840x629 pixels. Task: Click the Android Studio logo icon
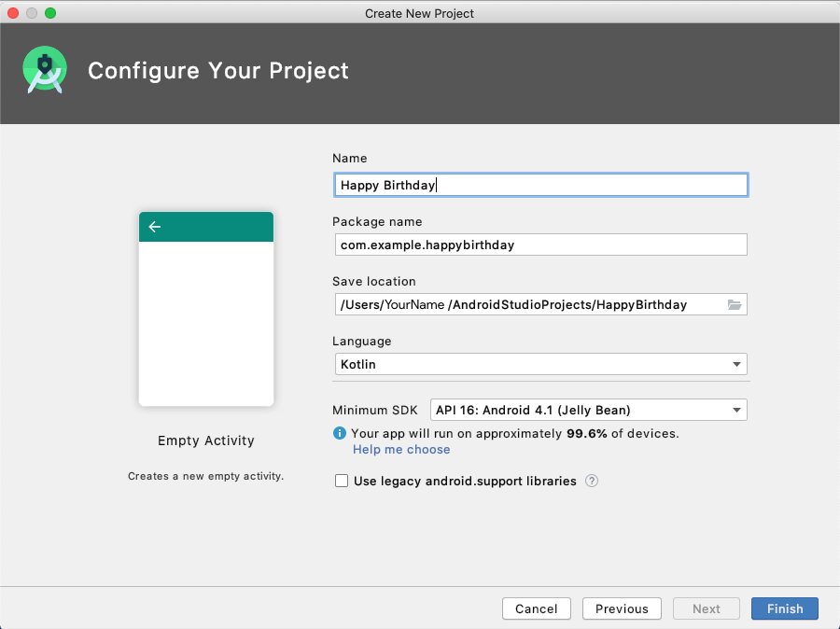click(45, 71)
